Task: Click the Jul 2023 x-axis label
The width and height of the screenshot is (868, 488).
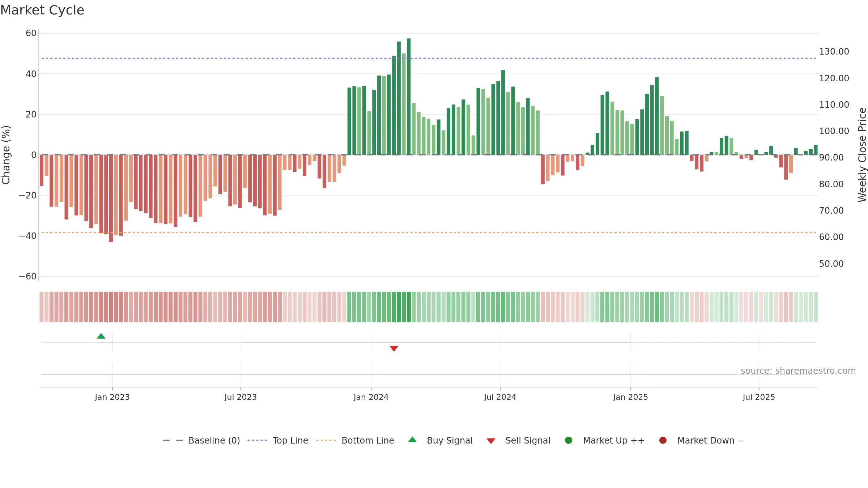Action: 241,397
